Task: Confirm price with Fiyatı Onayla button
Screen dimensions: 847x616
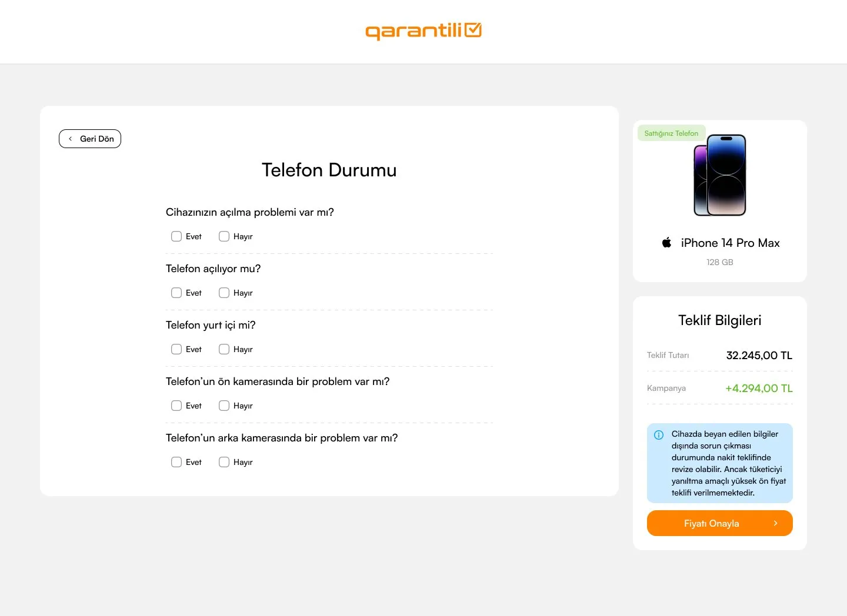Action: click(720, 523)
